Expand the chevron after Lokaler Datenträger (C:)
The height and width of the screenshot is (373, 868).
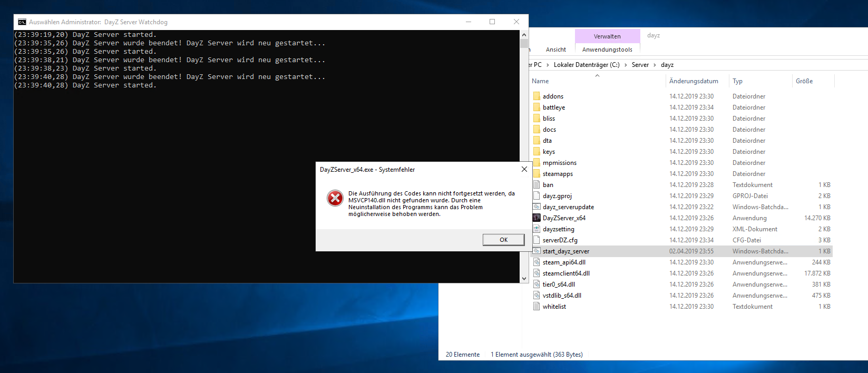pos(626,65)
